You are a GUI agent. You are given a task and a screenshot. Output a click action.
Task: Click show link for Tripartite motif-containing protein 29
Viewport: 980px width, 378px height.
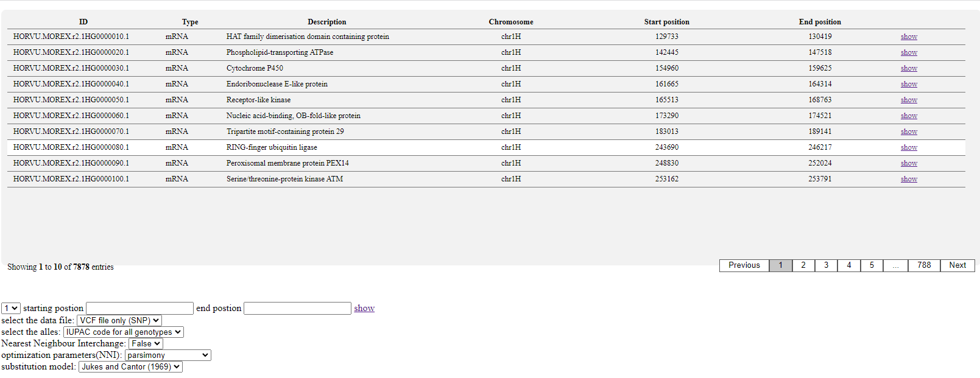click(909, 131)
